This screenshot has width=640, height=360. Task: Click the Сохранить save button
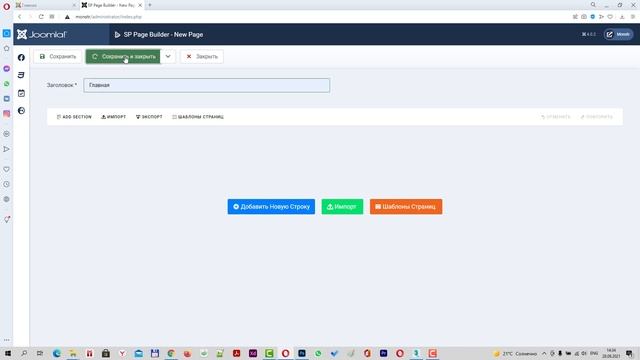coord(58,56)
